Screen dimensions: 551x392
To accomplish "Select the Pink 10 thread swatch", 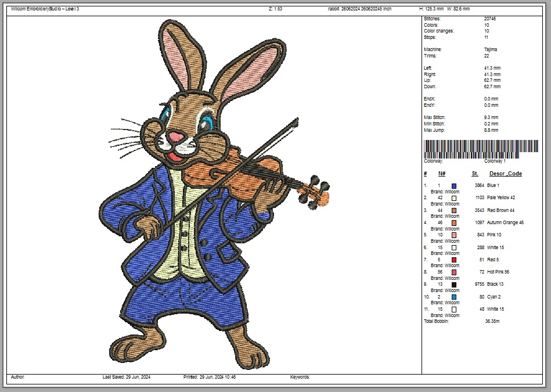I will (x=454, y=235).
